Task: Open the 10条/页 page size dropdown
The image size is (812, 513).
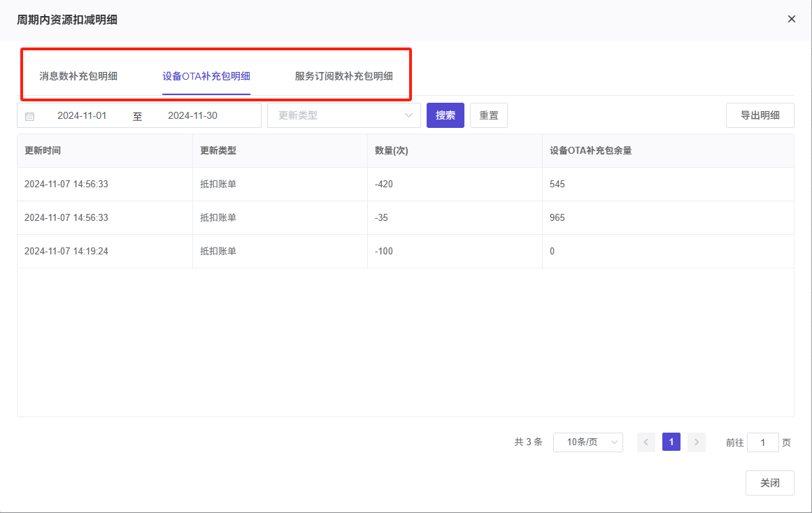Action: (x=587, y=442)
